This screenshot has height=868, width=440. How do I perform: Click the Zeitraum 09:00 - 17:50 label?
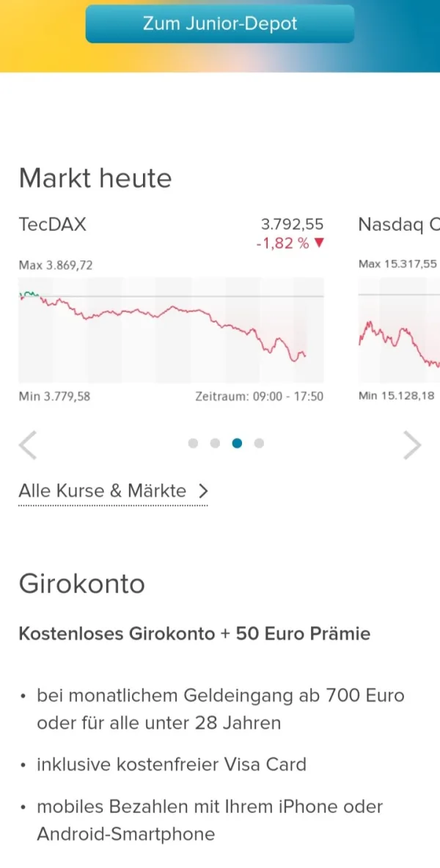click(x=259, y=397)
